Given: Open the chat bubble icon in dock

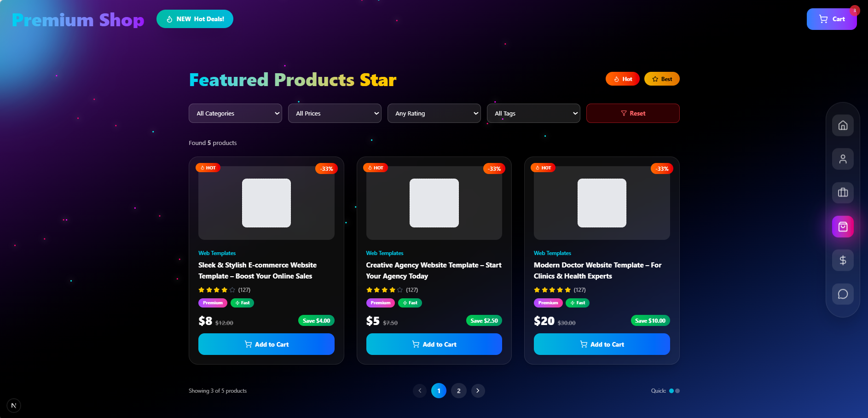Looking at the screenshot, I should pyautogui.click(x=843, y=294).
